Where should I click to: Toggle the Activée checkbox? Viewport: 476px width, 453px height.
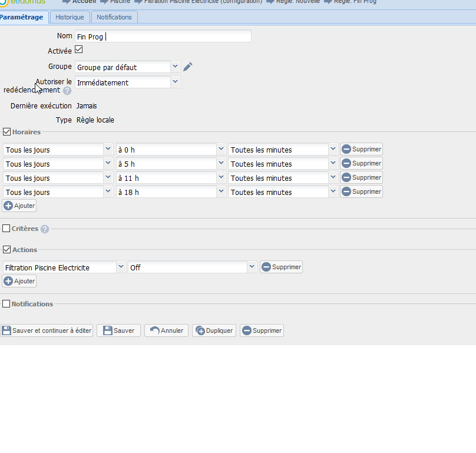click(x=79, y=50)
